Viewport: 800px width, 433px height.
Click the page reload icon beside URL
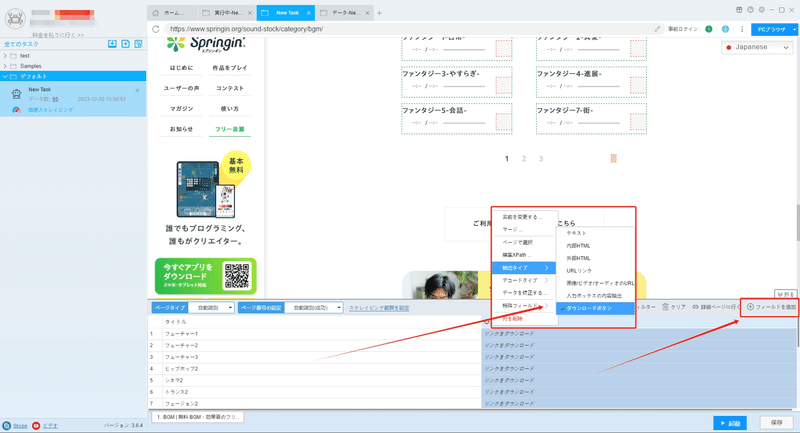point(156,29)
